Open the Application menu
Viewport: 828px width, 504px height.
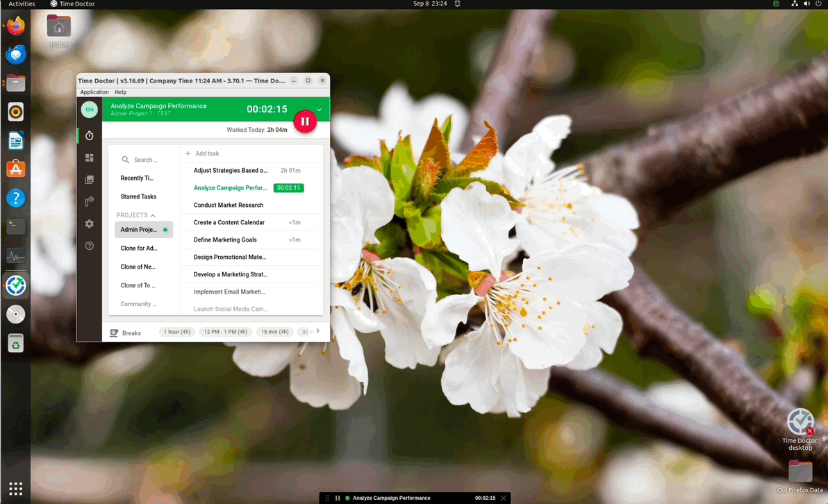click(94, 92)
